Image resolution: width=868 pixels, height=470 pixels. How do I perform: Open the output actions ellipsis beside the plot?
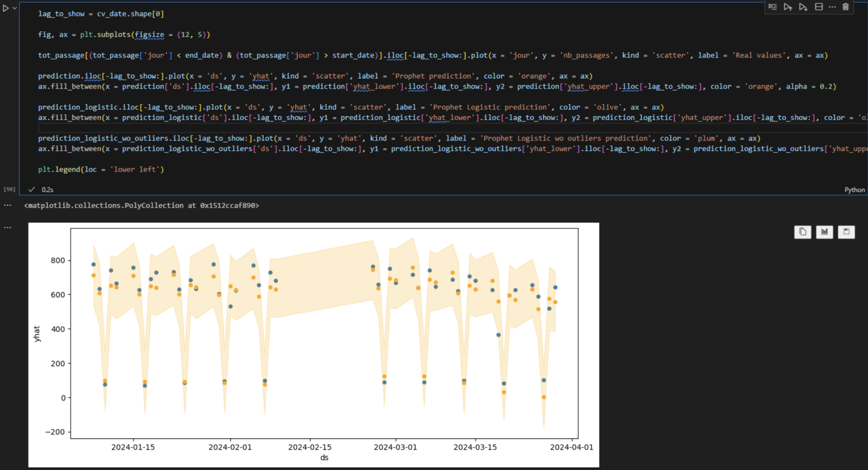point(8,228)
